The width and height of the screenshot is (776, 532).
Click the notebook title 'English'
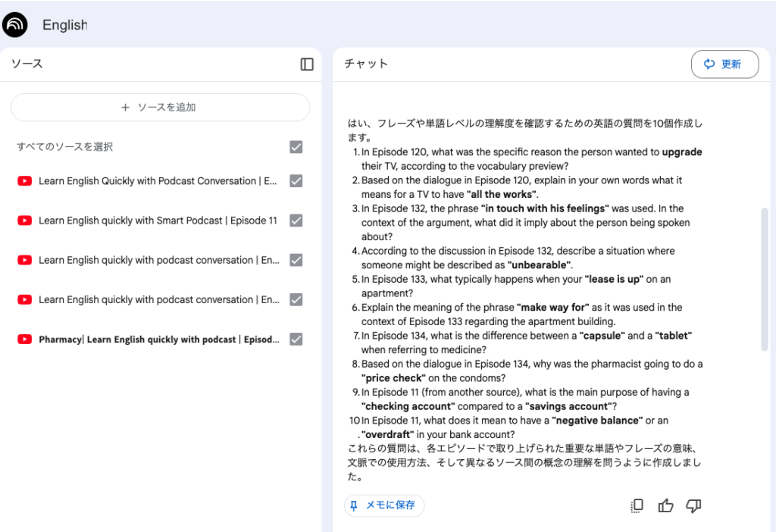coord(65,25)
